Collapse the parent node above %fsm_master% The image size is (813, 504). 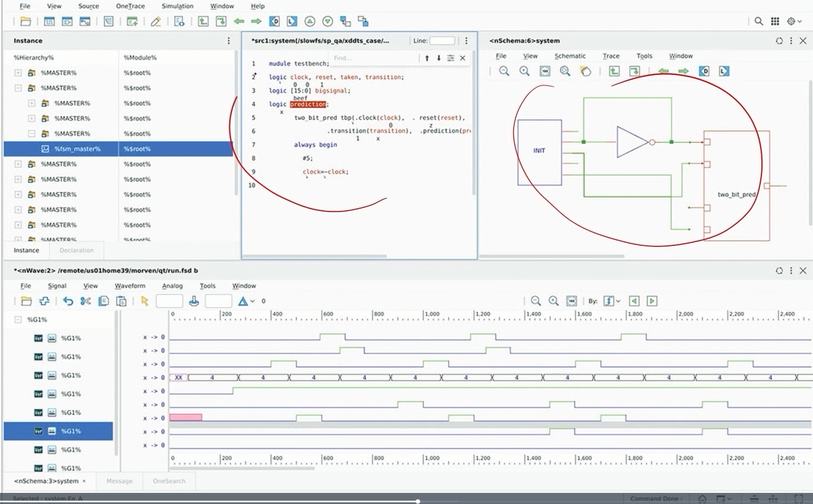(x=32, y=134)
